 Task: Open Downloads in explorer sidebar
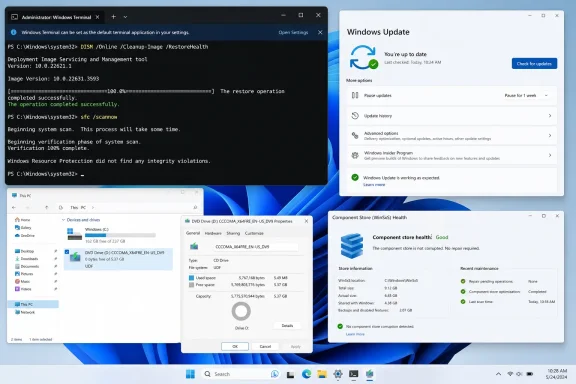(26, 259)
